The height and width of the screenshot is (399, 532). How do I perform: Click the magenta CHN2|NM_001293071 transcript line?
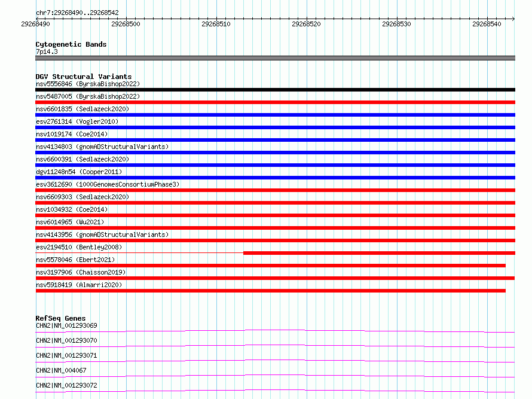pos(275,361)
